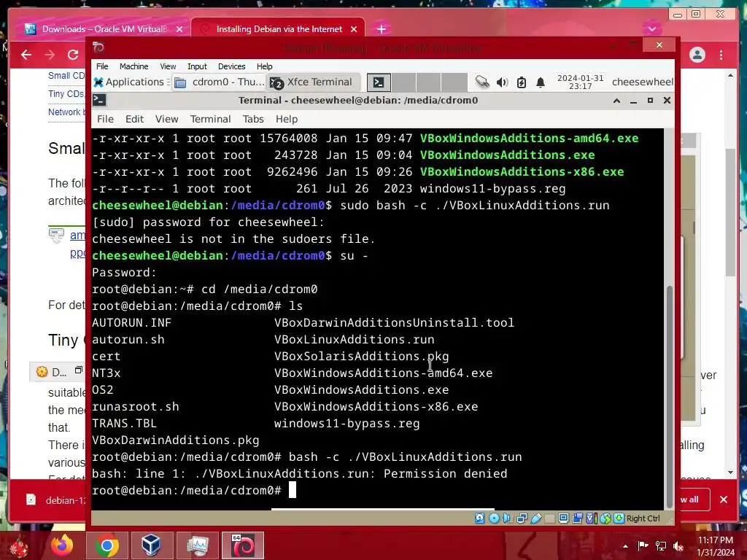Click the Tiny CDs link on webpage
The width and height of the screenshot is (747, 560).
[66, 94]
